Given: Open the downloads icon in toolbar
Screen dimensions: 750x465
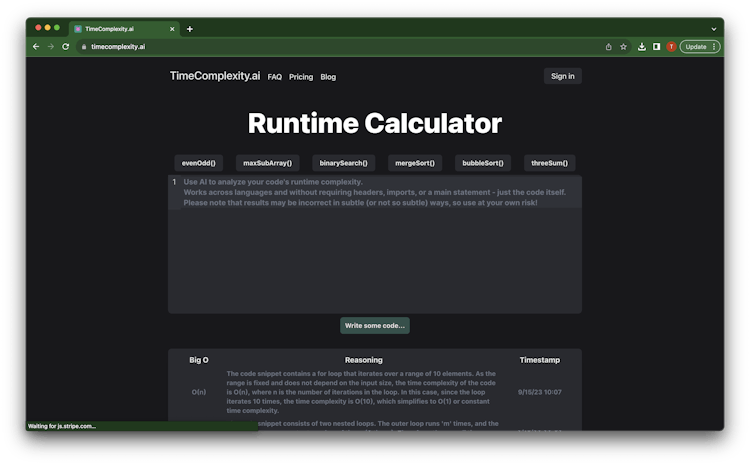Looking at the screenshot, I should [642, 47].
